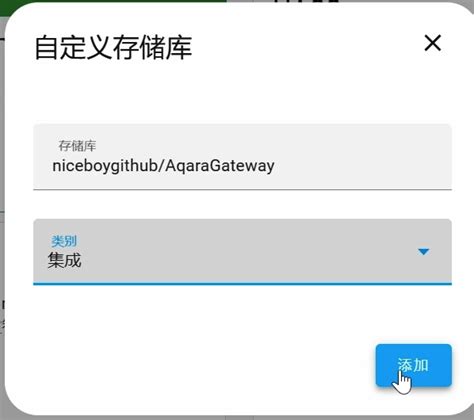The height and width of the screenshot is (420, 474).
Task: Open the 类别 category selector
Action: (242, 252)
